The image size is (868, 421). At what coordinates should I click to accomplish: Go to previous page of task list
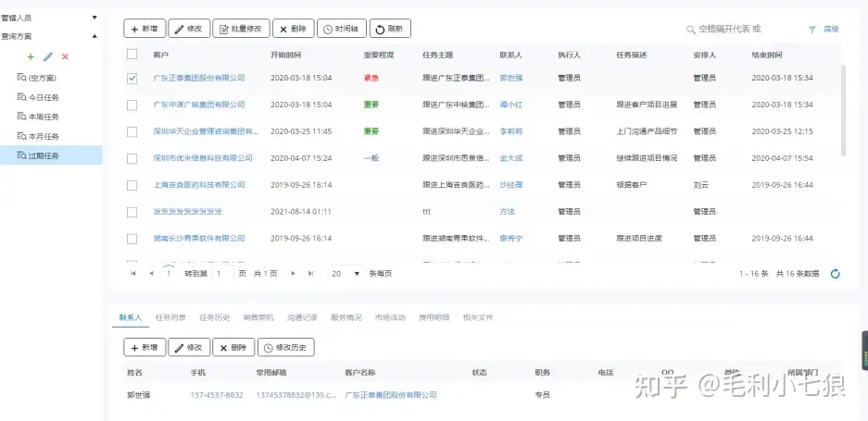[151, 273]
